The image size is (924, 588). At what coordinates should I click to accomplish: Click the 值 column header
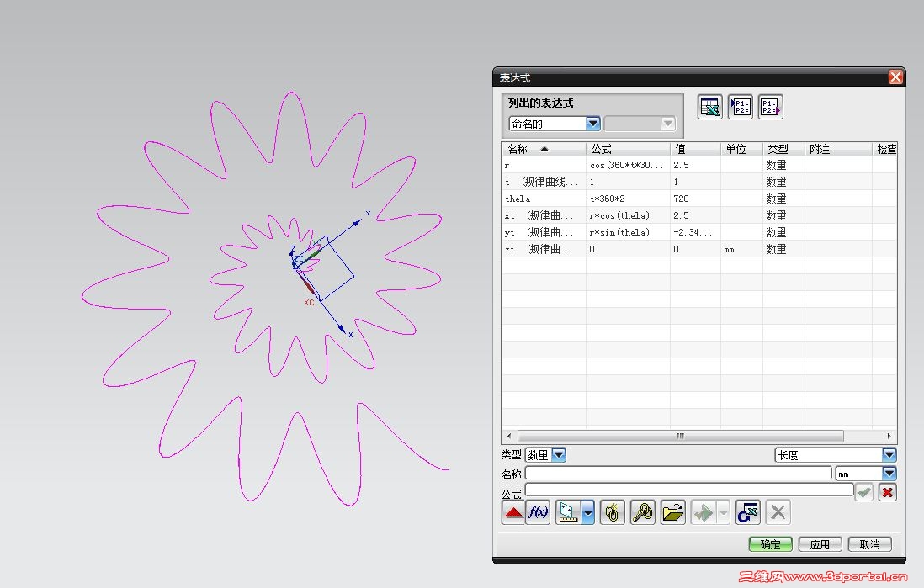pos(695,149)
